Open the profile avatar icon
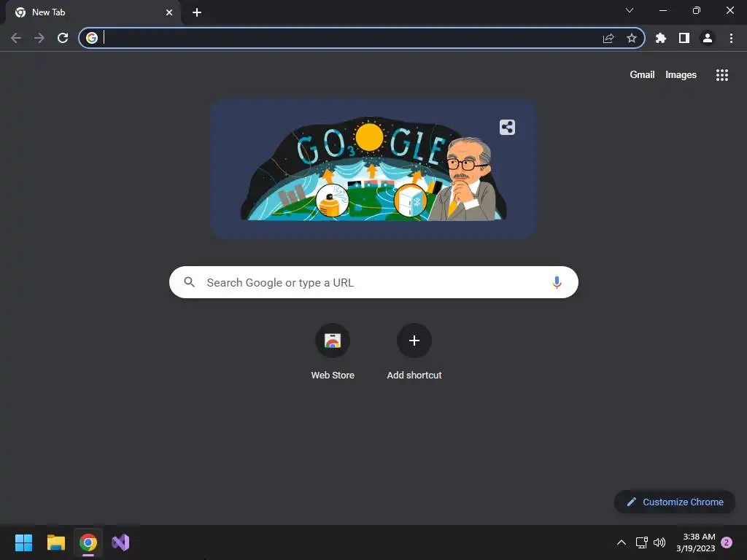Viewport: 747px width, 560px height. click(x=708, y=38)
